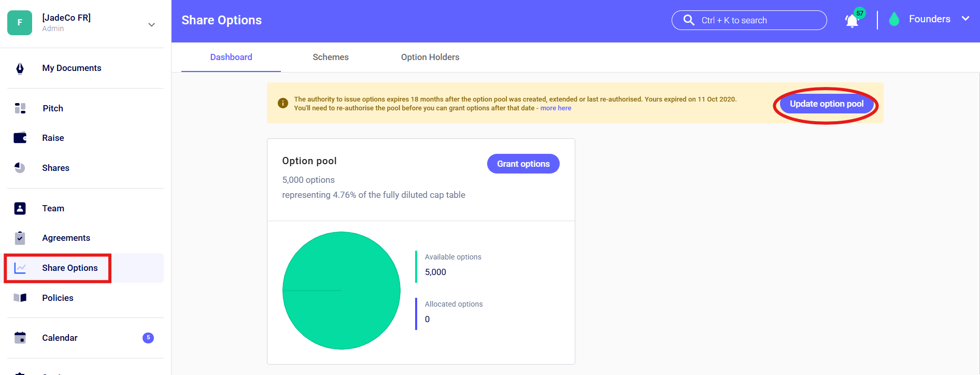Open the Option Holders tab
The width and height of the screenshot is (980, 375).
(430, 57)
